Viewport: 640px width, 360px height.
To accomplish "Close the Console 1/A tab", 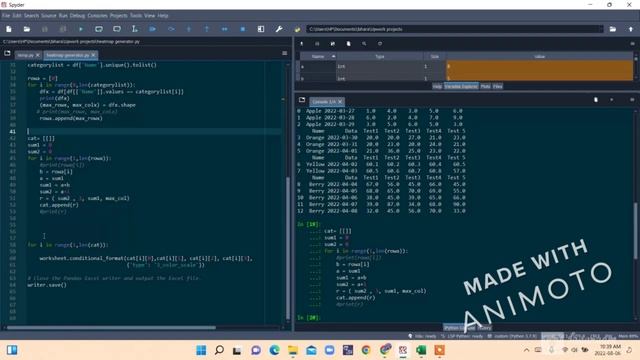I will [340, 101].
